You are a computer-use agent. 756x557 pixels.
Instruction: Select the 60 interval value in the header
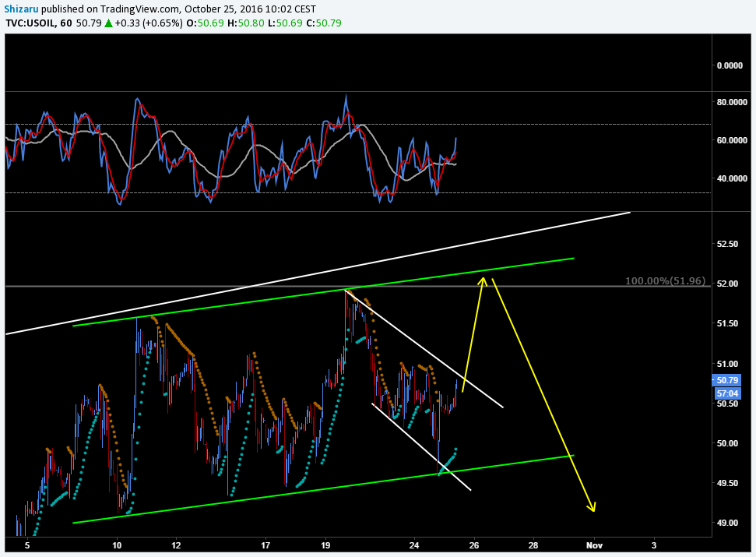pyautogui.click(x=66, y=23)
